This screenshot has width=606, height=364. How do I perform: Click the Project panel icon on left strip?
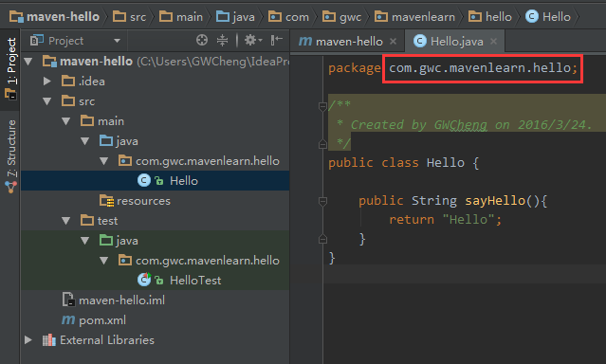tap(10, 94)
